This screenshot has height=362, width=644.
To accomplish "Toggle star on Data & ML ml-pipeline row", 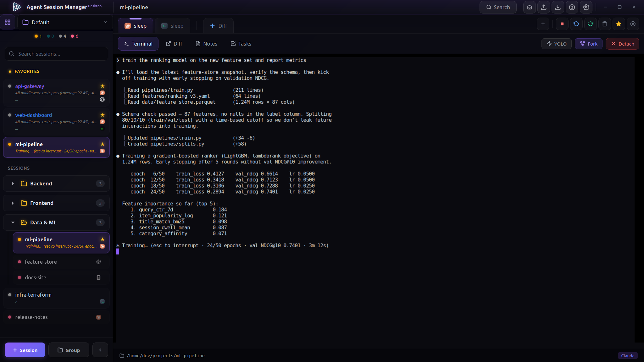I will pos(102,239).
